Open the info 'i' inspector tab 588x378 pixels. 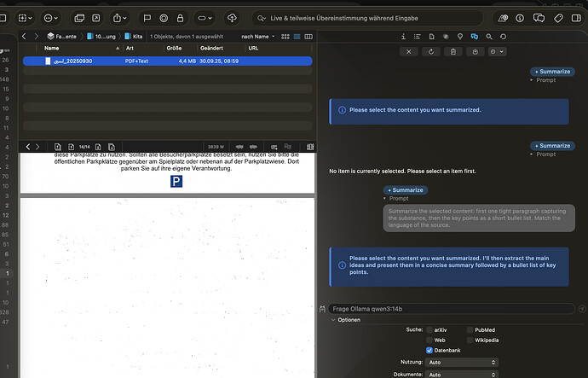pyautogui.click(x=403, y=37)
